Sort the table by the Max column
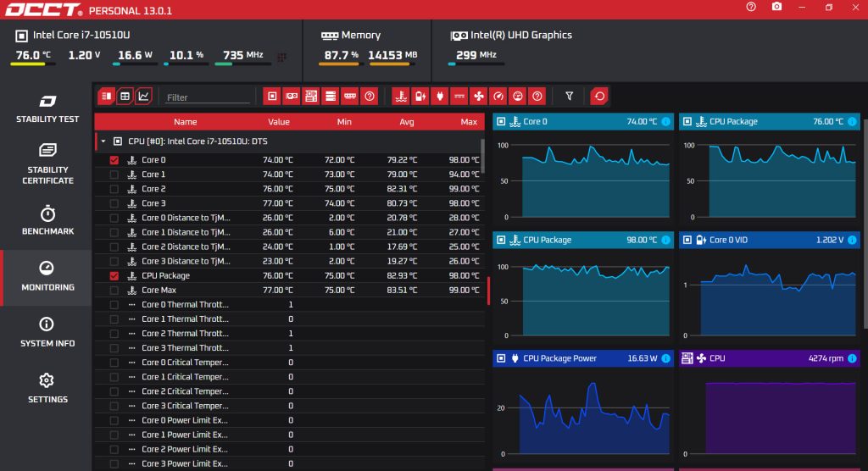Screen dimensions: 868x471 (x=469, y=122)
